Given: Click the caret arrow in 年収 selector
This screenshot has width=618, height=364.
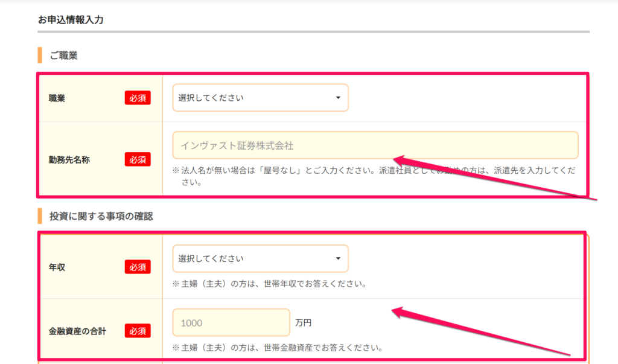Looking at the screenshot, I should point(338,259).
